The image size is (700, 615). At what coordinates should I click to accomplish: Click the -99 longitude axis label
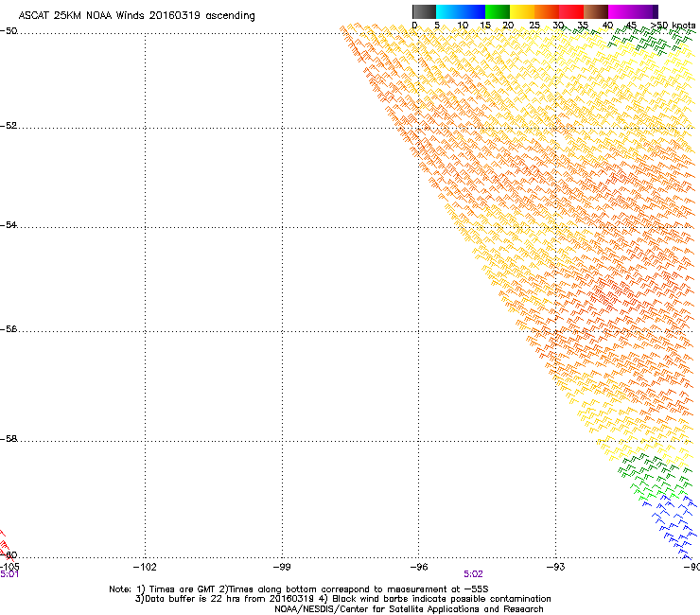[282, 567]
